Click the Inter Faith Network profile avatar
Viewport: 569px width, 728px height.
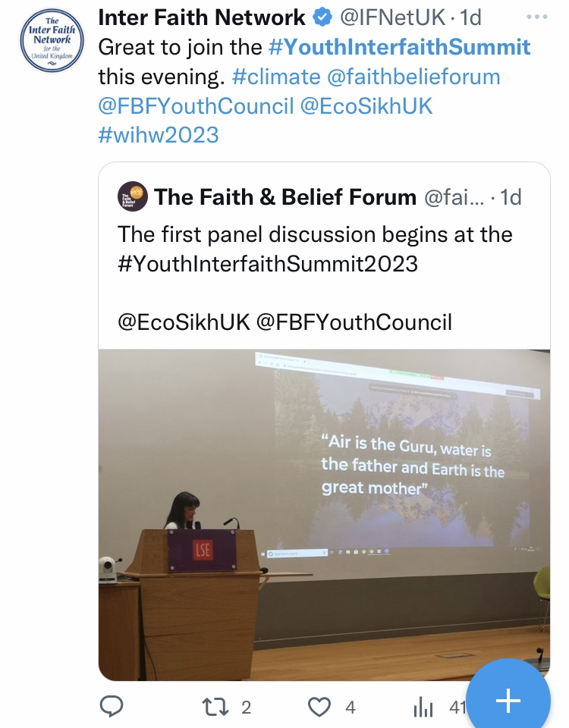[x=52, y=40]
